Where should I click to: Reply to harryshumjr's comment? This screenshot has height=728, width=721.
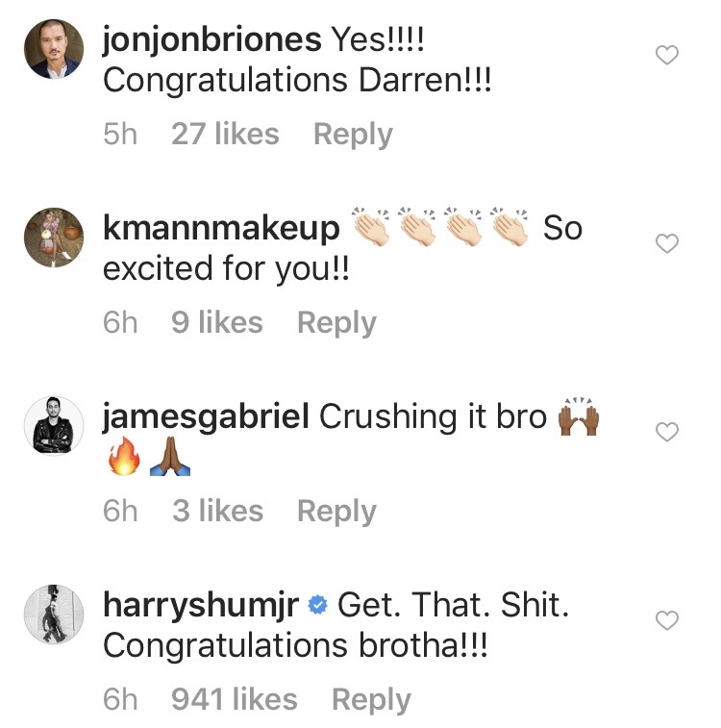click(371, 700)
